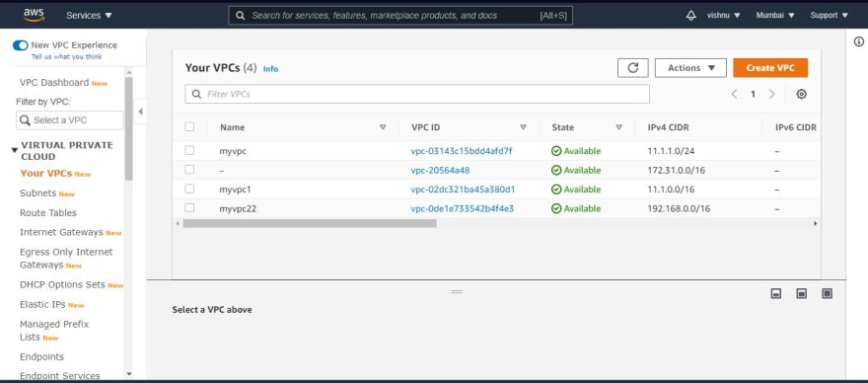Open table preferences gear icon
The height and width of the screenshot is (383, 868).
pos(801,94)
